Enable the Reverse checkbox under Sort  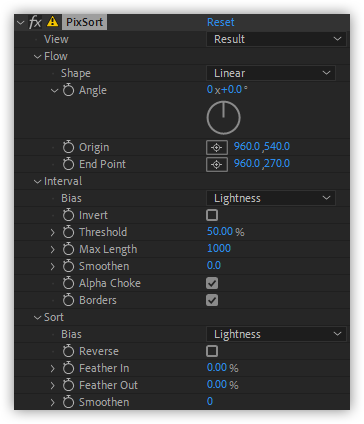[212, 351]
